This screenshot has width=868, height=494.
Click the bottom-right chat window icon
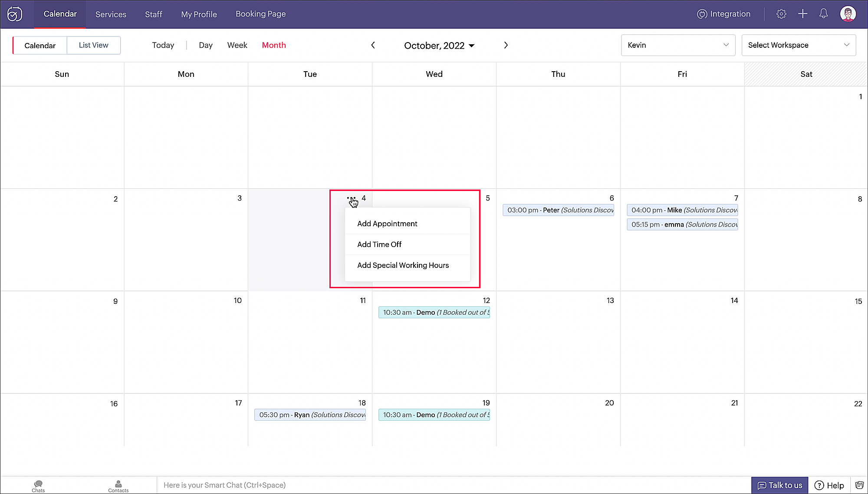pos(859,485)
